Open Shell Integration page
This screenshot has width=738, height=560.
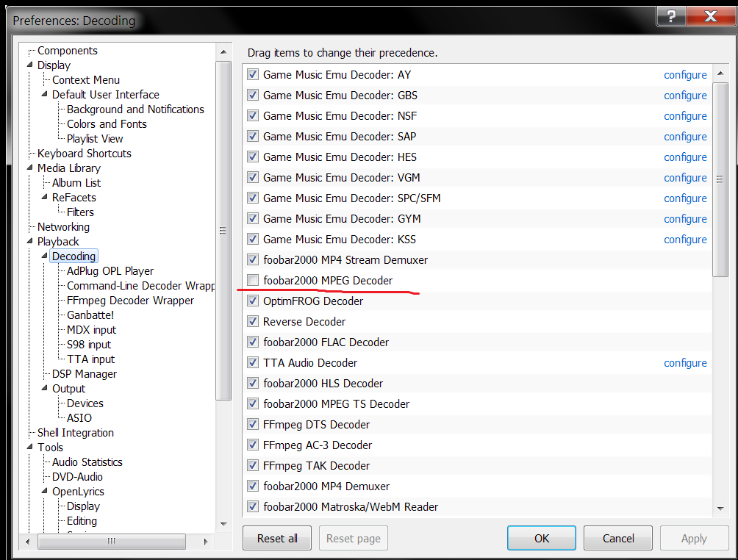pyautogui.click(x=75, y=432)
